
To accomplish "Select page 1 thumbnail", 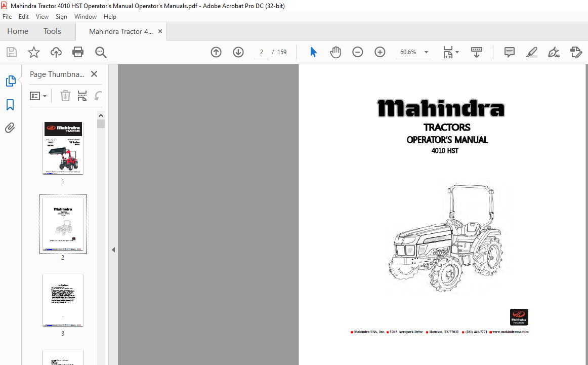I will coord(63,148).
